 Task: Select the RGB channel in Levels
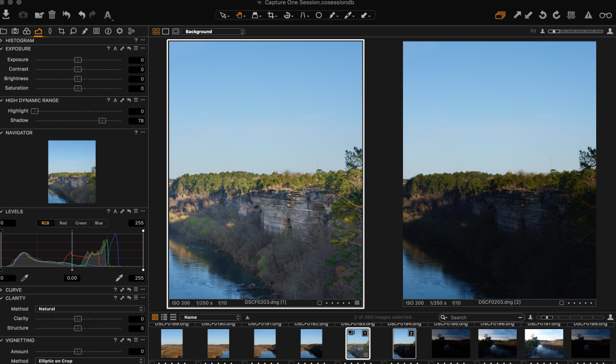tap(45, 223)
